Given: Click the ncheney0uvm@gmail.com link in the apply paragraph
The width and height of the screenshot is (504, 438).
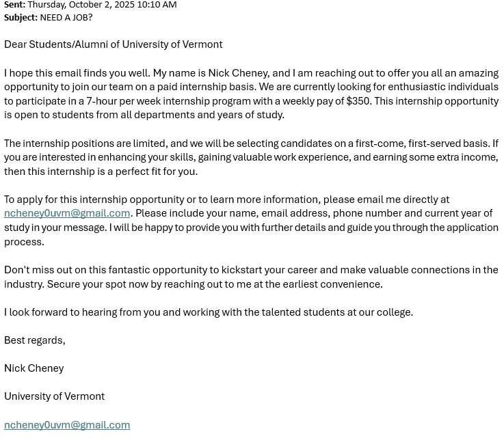Looking at the screenshot, I should tap(67, 213).
